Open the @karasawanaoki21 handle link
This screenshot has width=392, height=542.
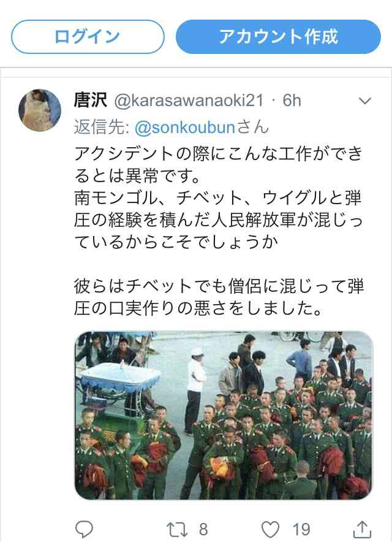[189, 101]
